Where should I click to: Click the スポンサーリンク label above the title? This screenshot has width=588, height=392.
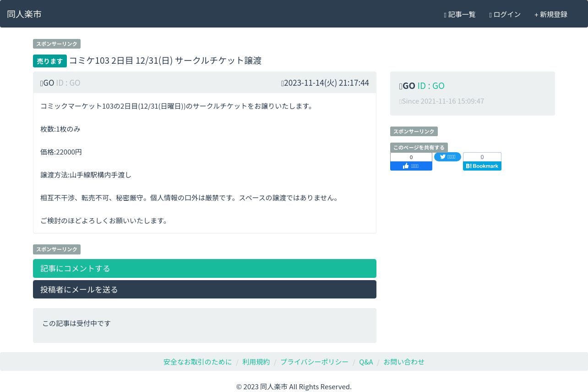[57, 44]
